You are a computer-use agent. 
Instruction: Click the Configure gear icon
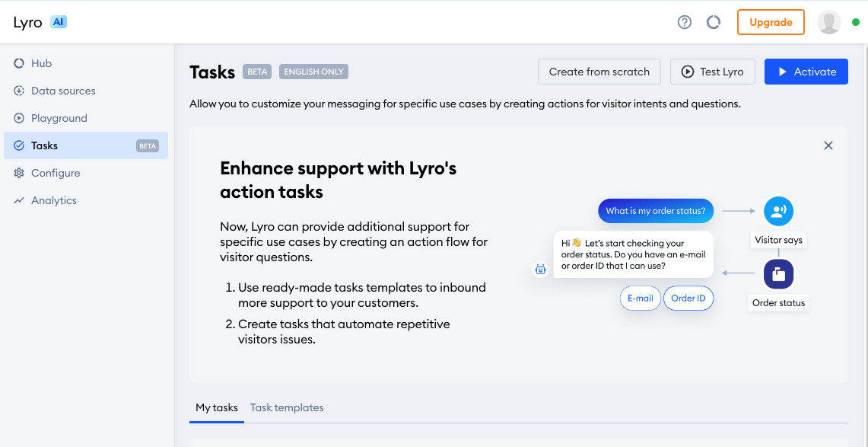[x=19, y=173]
